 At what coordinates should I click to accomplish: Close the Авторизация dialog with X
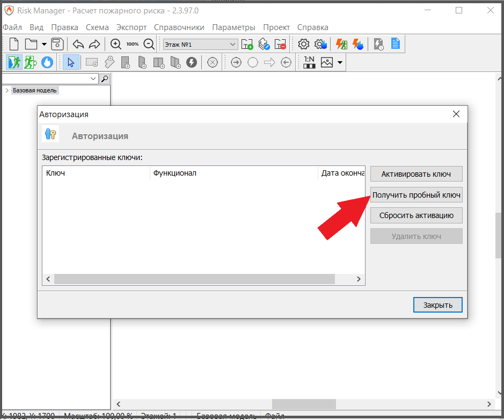pyautogui.click(x=456, y=114)
